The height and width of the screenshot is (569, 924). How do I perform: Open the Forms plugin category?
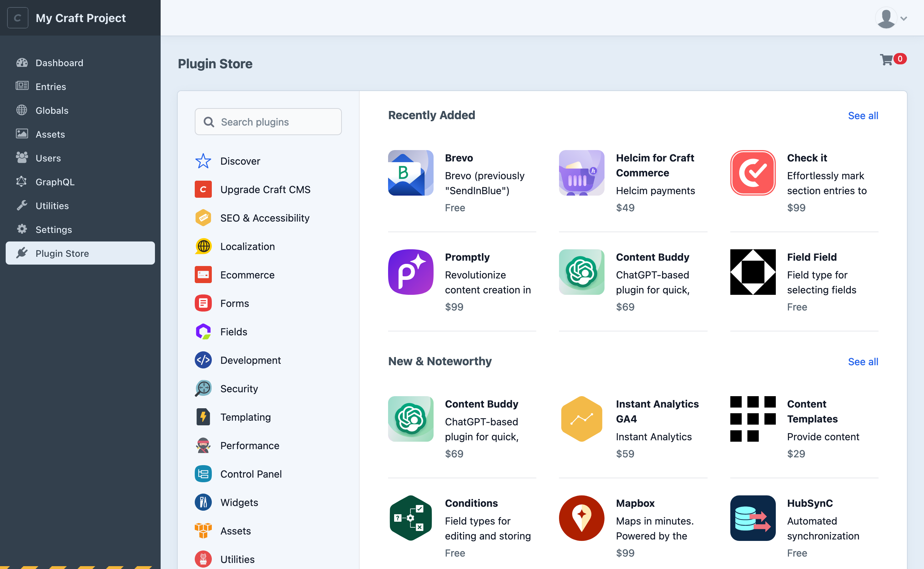[234, 303]
